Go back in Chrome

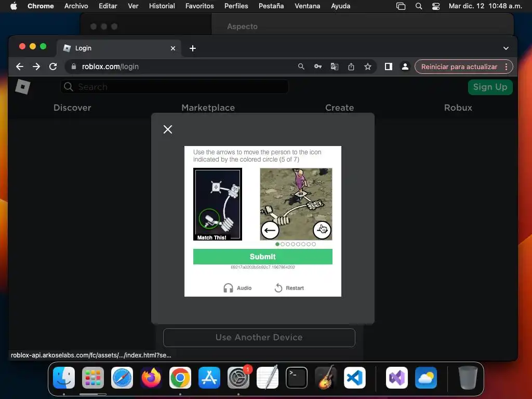(x=20, y=66)
